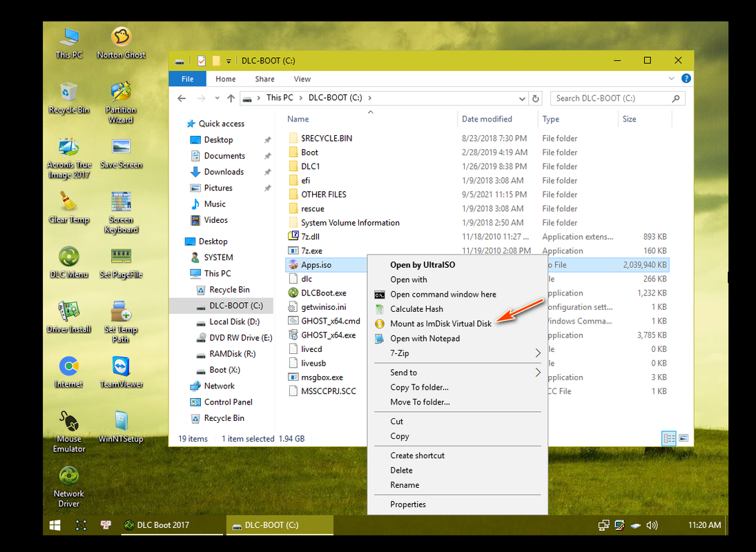756x552 pixels.
Task: Click DLC Boot 2017 taskbar button
Action: (171, 525)
